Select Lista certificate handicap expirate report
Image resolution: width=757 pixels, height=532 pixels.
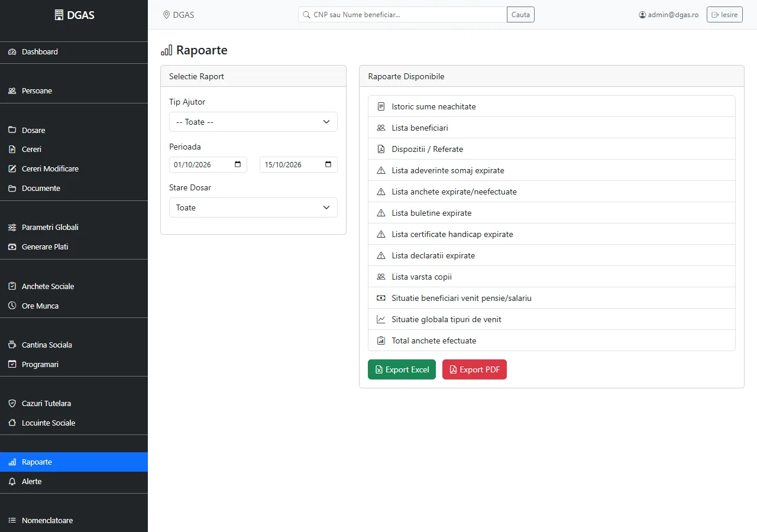pyautogui.click(x=551, y=234)
